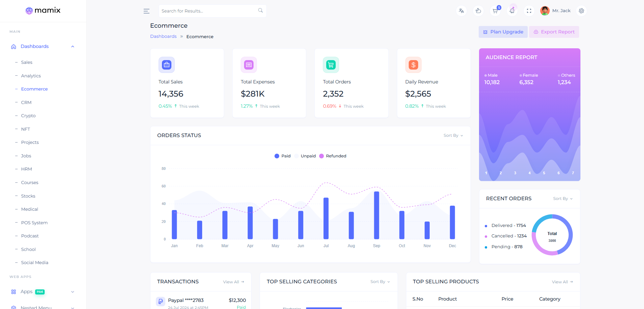The width and height of the screenshot is (644, 309).
Task: Open Orders Status Sort By dropdown
Action: tap(453, 135)
